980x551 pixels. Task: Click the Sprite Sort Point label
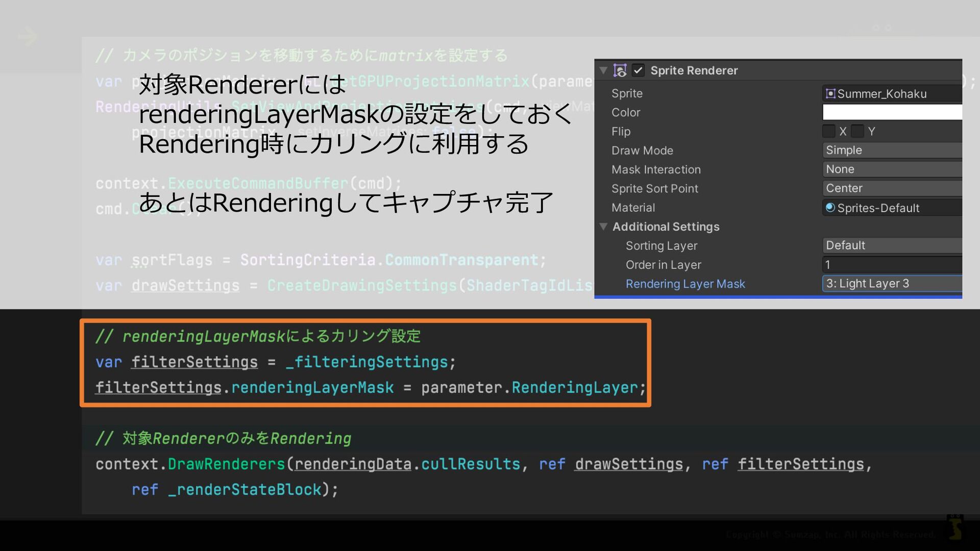click(655, 188)
